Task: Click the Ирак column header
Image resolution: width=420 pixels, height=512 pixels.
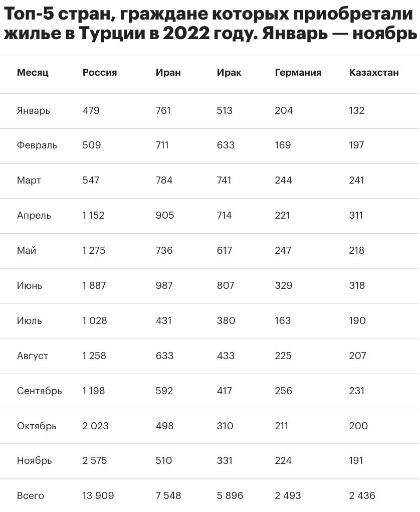Action: [x=229, y=73]
